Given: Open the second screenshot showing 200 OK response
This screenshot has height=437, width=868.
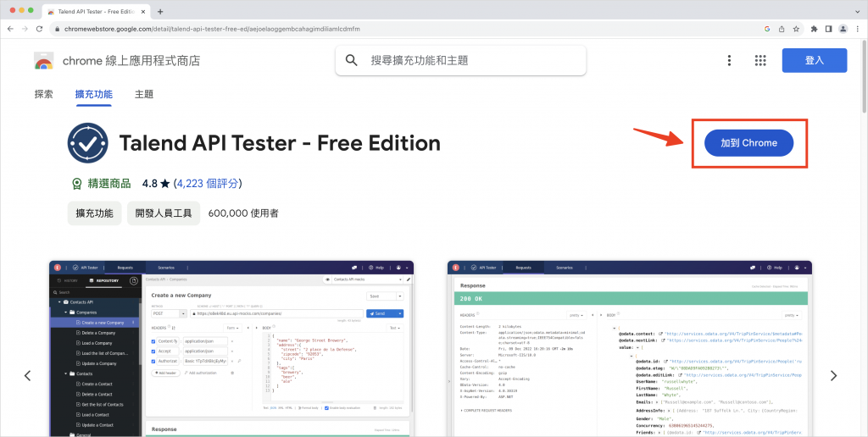Looking at the screenshot, I should (x=630, y=348).
